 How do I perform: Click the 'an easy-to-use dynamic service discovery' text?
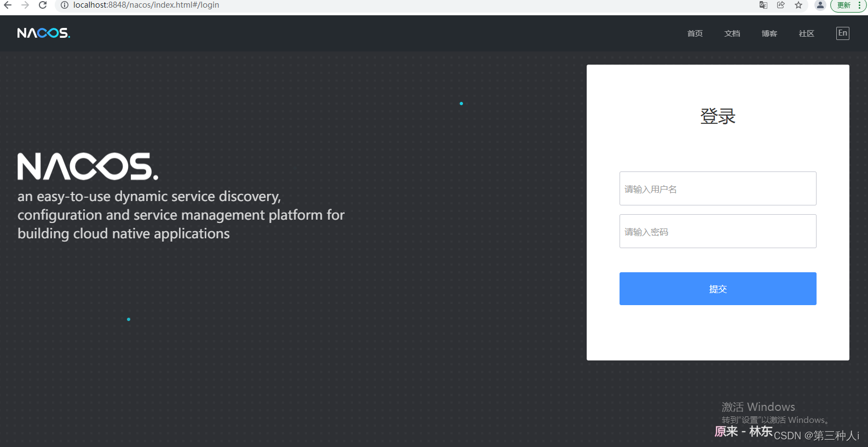click(x=149, y=196)
